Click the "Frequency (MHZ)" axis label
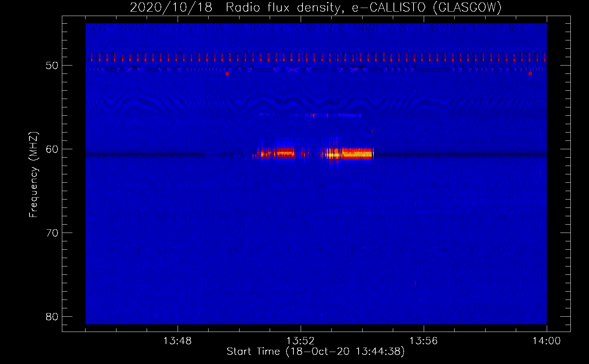Screen dimensions: 589x364 click(x=33, y=175)
